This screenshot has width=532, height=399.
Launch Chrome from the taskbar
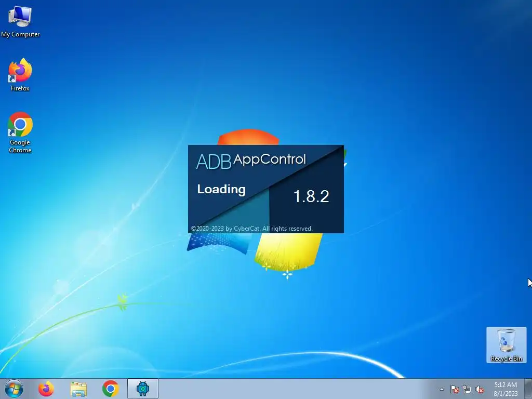(110, 389)
